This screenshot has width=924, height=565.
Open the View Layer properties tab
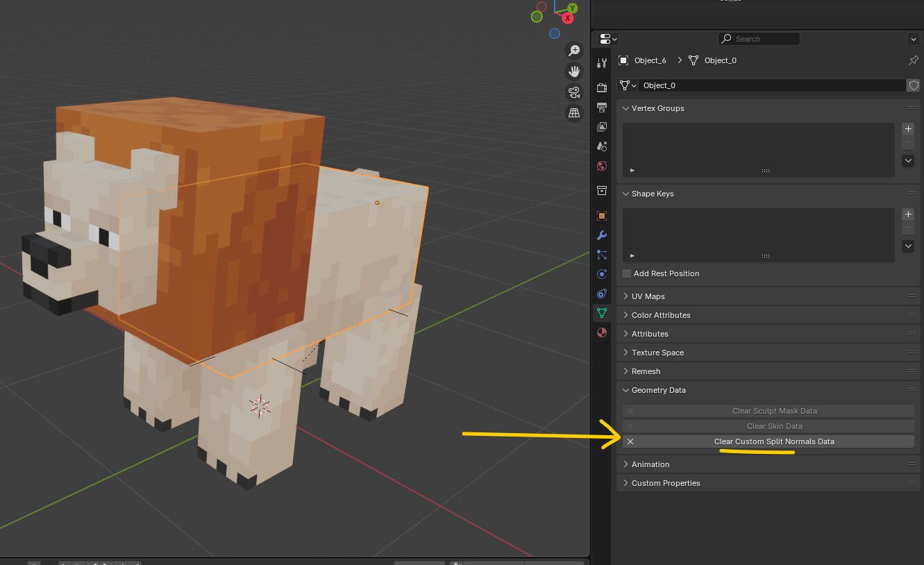[x=602, y=127]
